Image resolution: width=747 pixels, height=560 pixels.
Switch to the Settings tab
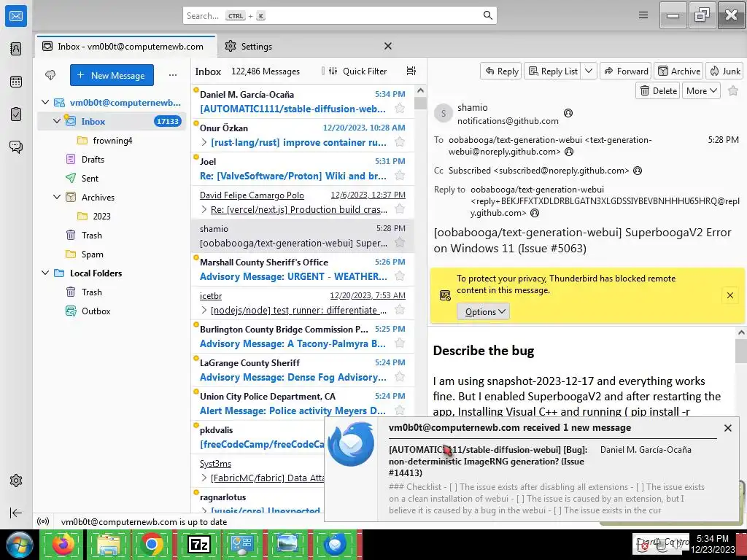coord(256,46)
